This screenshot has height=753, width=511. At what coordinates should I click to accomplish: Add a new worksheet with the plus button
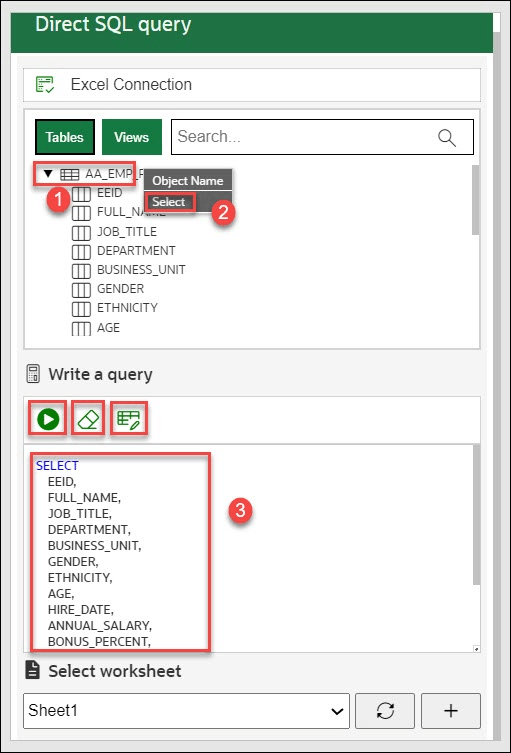[x=450, y=711]
